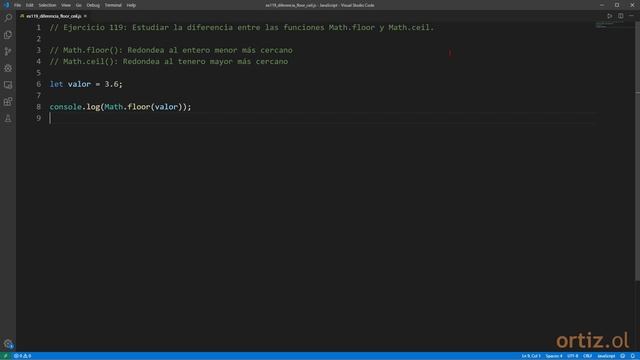Click CRLF end of line selector
640x360 pixels.
point(587,356)
